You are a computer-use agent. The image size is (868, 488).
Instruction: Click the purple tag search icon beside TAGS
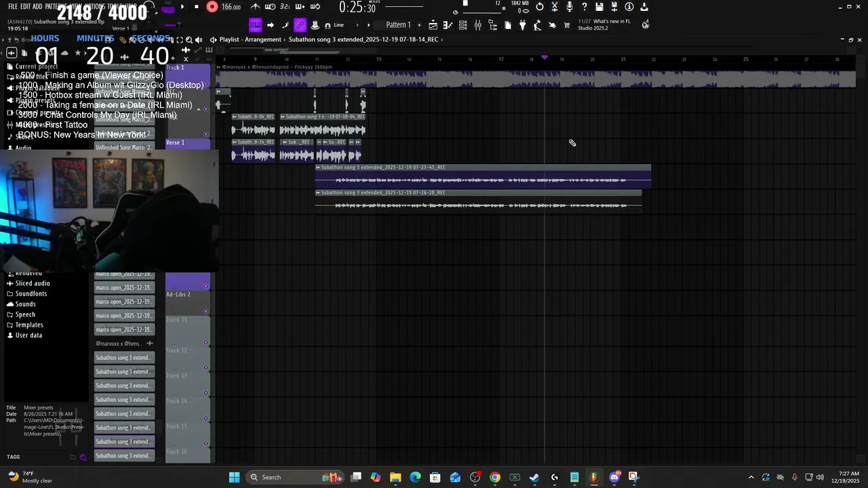coord(83,457)
